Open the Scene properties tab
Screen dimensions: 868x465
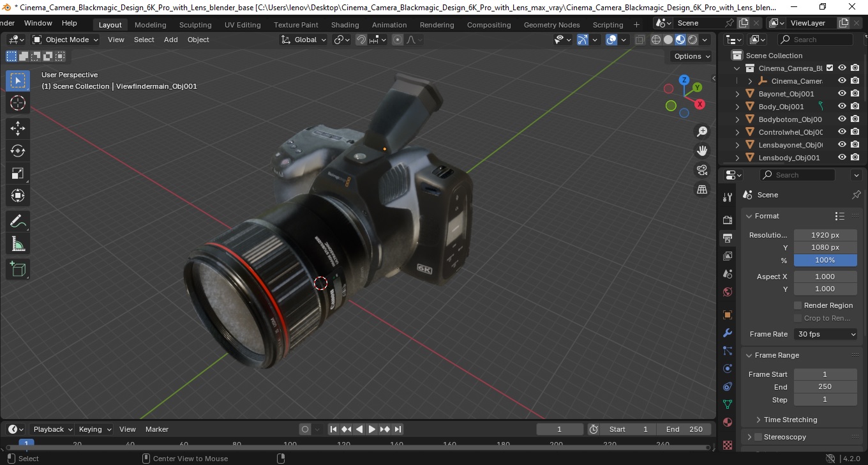point(728,274)
